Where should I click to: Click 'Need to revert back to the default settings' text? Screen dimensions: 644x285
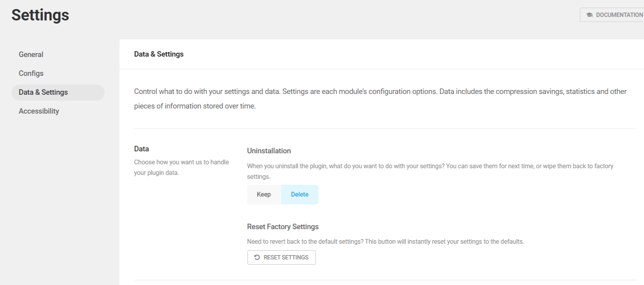coord(385,242)
